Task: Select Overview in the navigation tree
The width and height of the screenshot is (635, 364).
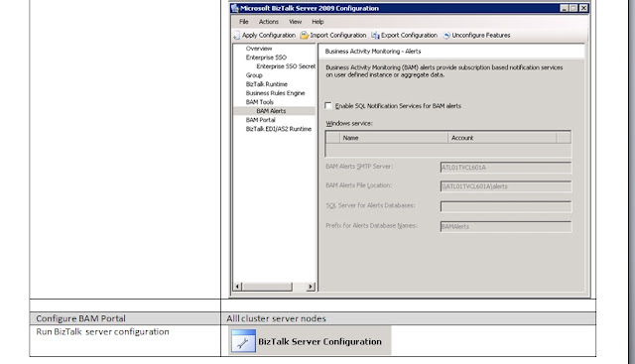Action: (x=259, y=49)
